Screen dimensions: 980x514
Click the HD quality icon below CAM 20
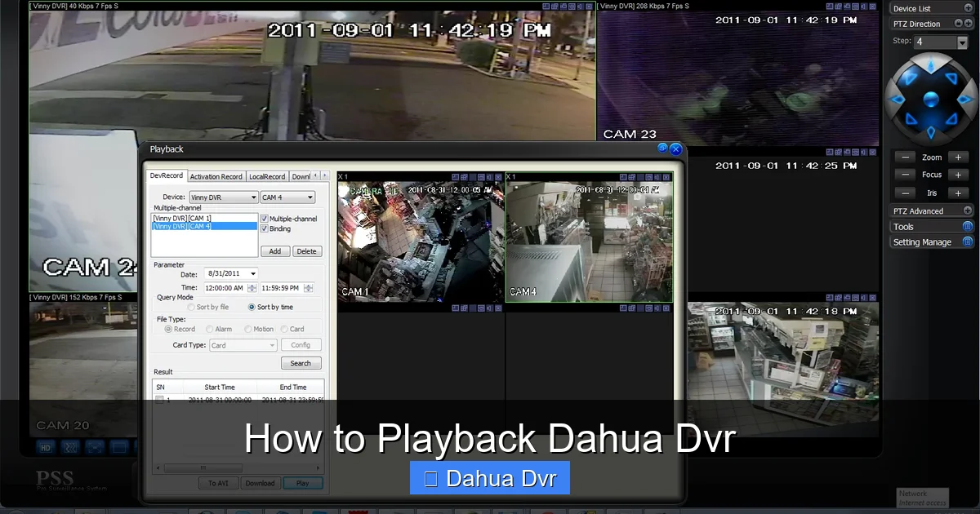pos(45,447)
